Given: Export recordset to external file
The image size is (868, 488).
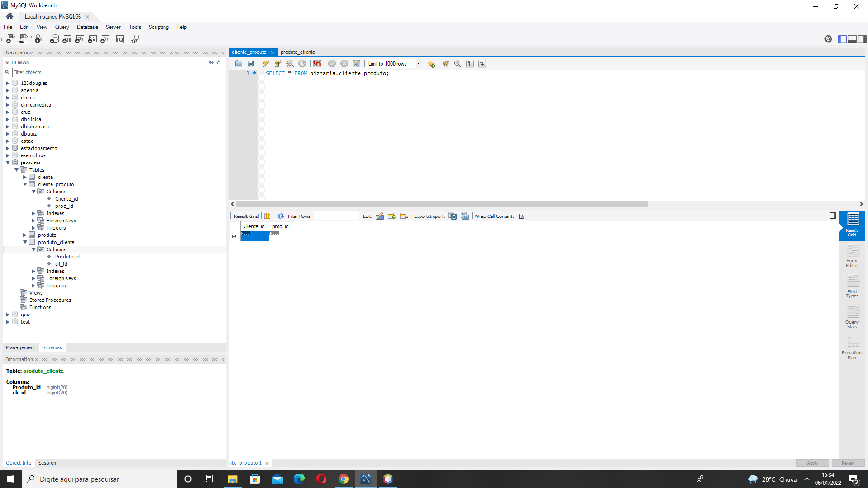Looking at the screenshot, I should tap(453, 216).
